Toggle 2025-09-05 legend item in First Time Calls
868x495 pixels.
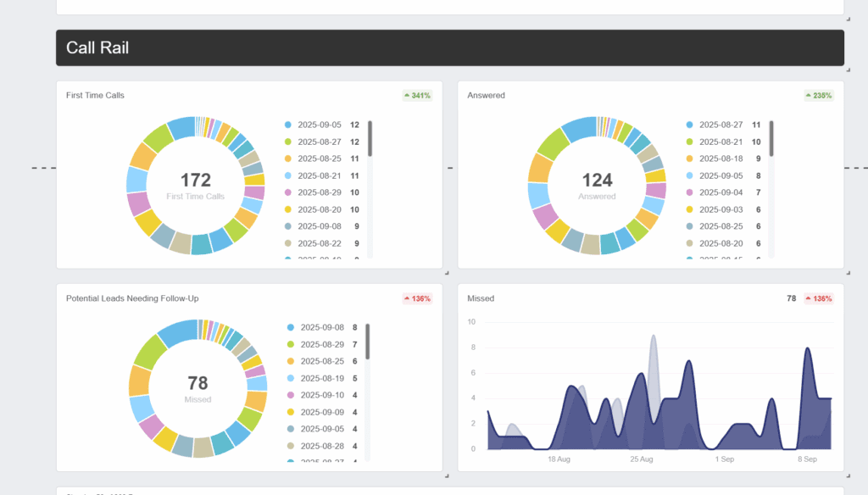(320, 125)
